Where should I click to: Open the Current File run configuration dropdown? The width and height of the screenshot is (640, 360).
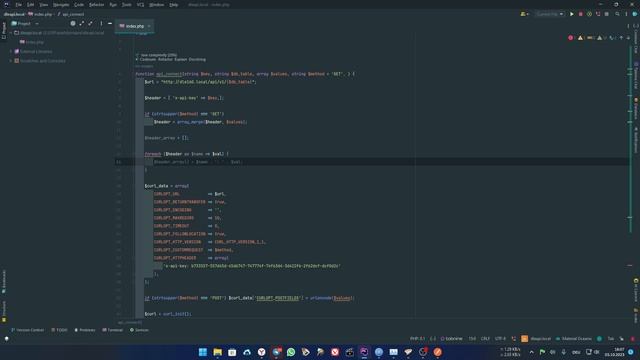(x=549, y=14)
